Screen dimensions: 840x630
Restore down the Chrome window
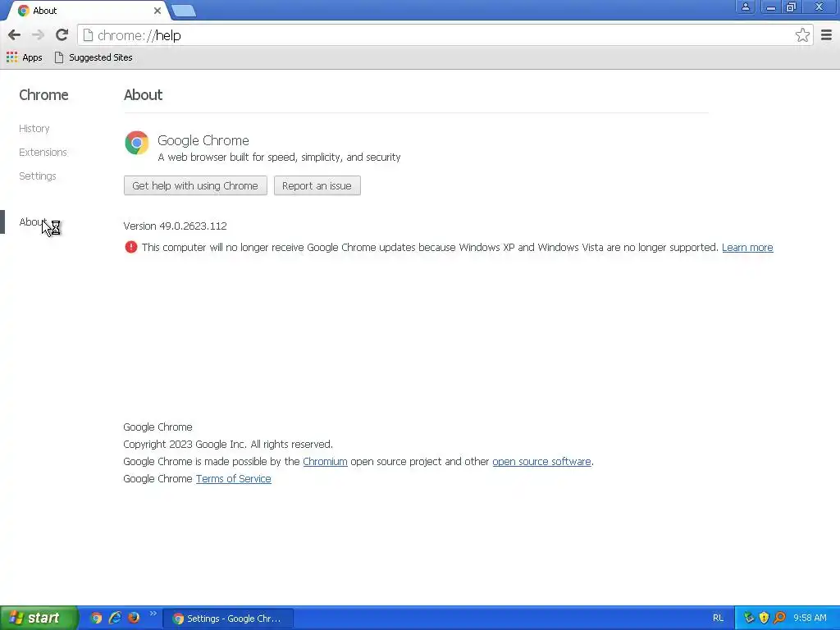pyautogui.click(x=792, y=7)
